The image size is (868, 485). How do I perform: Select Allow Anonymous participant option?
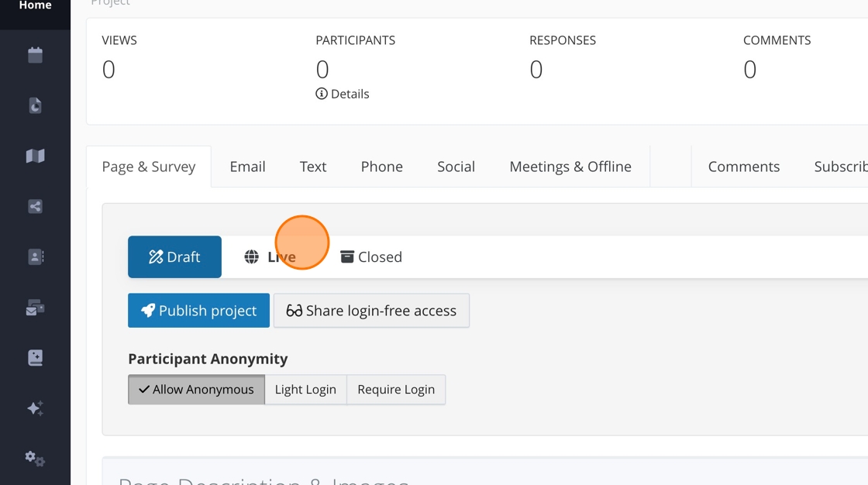point(196,390)
